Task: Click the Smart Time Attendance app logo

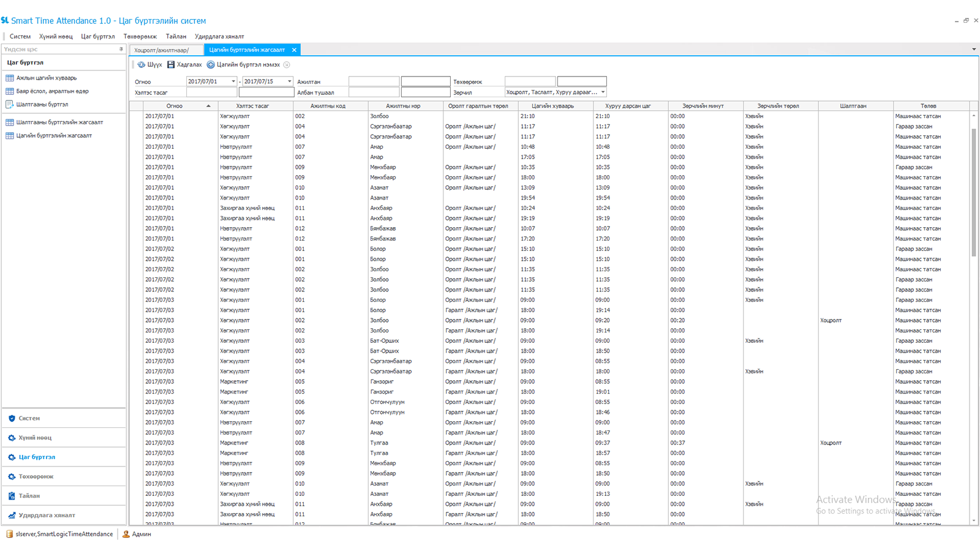Action: [x=5, y=20]
